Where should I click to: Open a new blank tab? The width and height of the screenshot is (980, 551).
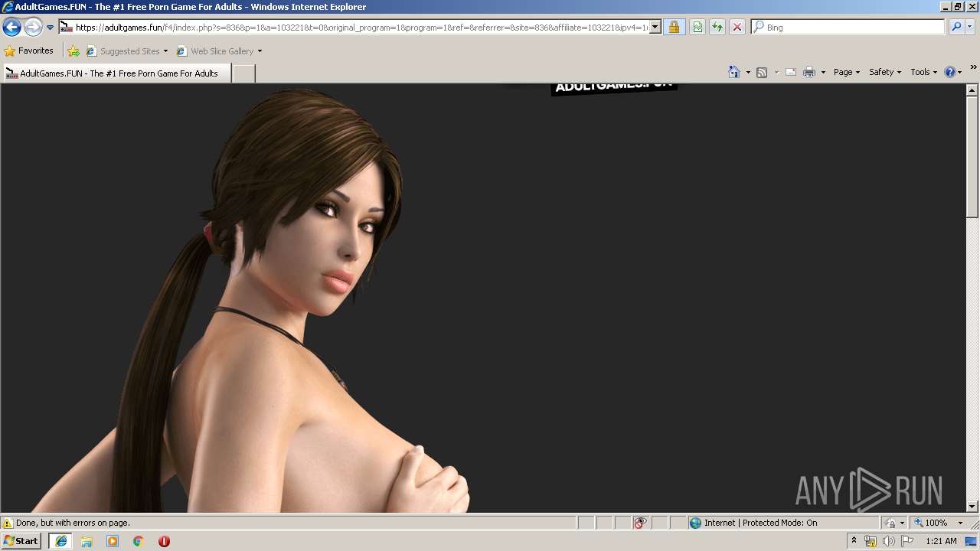point(243,73)
